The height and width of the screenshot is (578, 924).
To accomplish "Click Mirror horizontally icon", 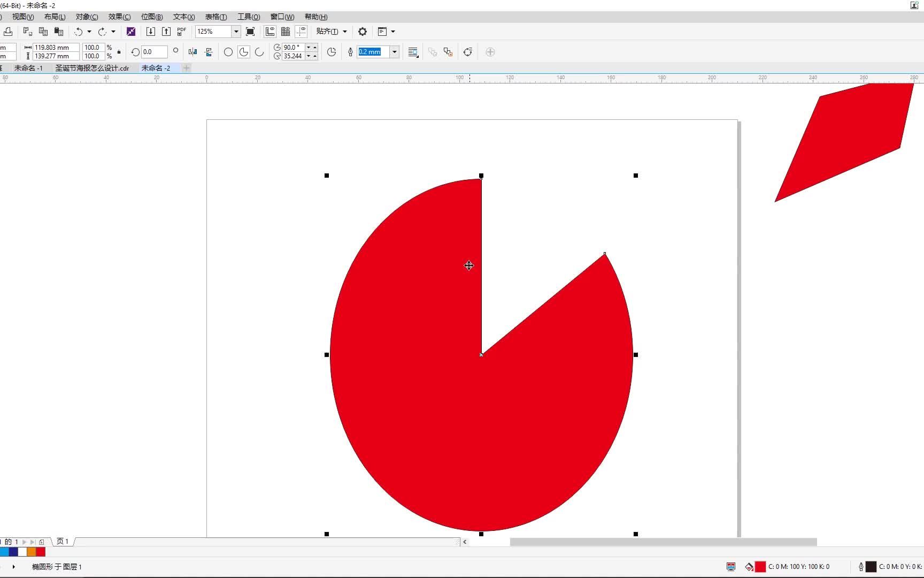I will [x=193, y=52].
